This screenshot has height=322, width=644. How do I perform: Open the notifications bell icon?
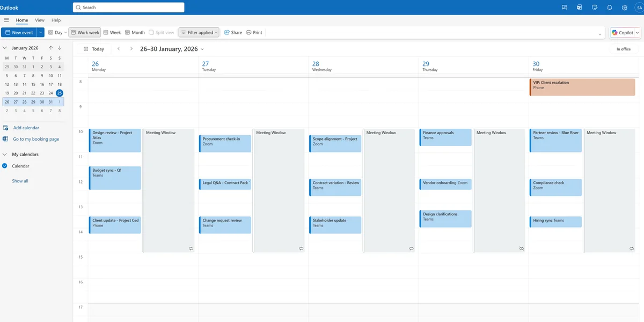pyautogui.click(x=610, y=8)
